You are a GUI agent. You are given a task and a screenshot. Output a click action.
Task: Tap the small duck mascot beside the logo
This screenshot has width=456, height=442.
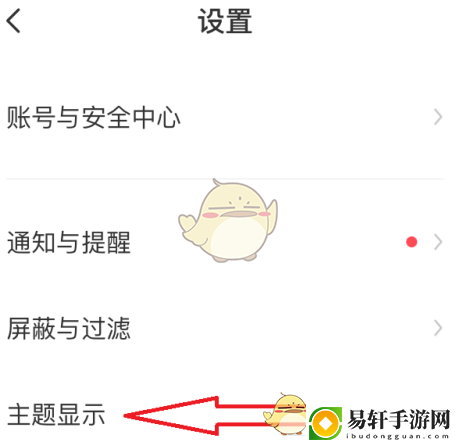coord(285,413)
